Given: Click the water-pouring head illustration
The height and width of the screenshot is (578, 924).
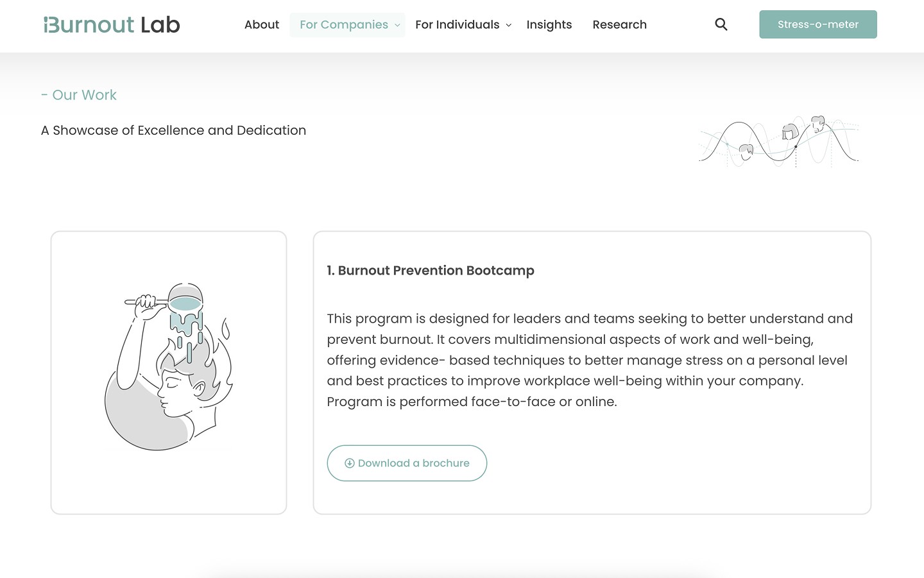Looking at the screenshot, I should tap(169, 366).
